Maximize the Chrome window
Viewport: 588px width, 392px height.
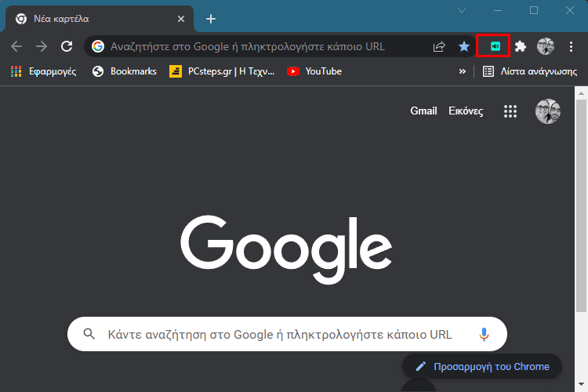[534, 10]
